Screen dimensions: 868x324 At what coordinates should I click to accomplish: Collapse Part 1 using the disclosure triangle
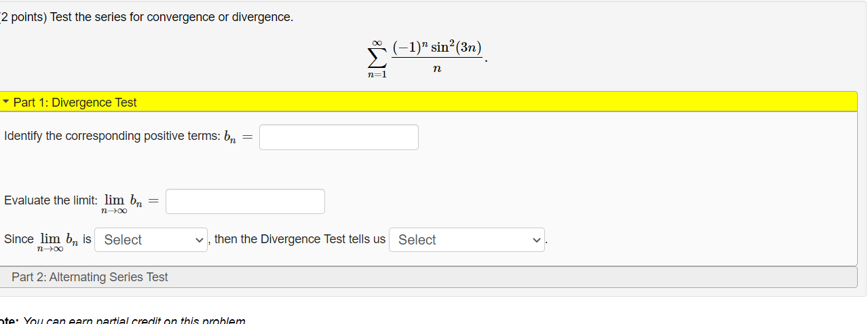6,103
